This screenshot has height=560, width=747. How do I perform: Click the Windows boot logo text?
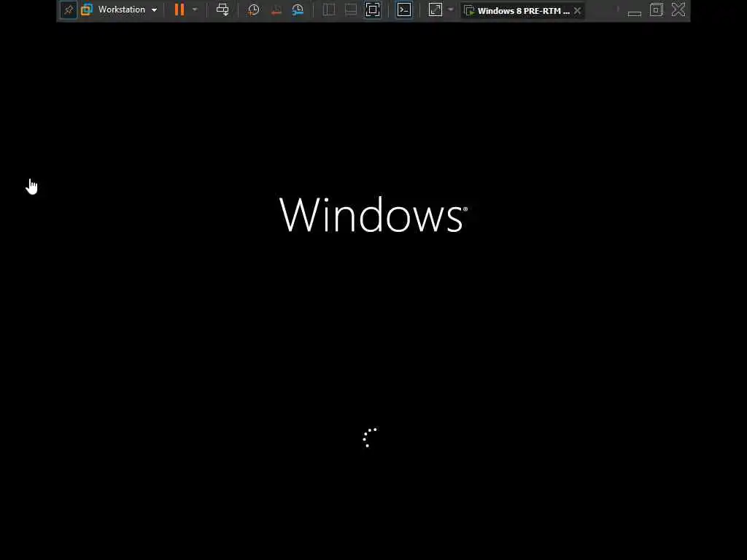pyautogui.click(x=373, y=215)
